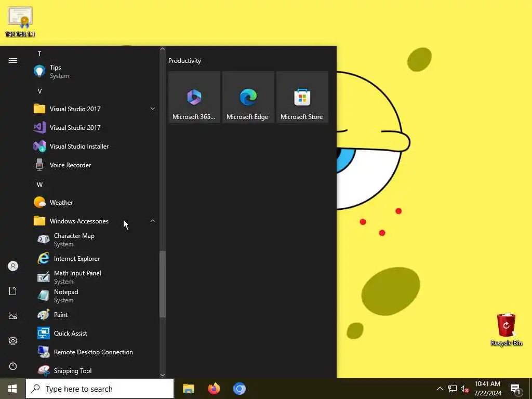
Task: Click the app list scrollbar thumb
Action: [x=163, y=284]
